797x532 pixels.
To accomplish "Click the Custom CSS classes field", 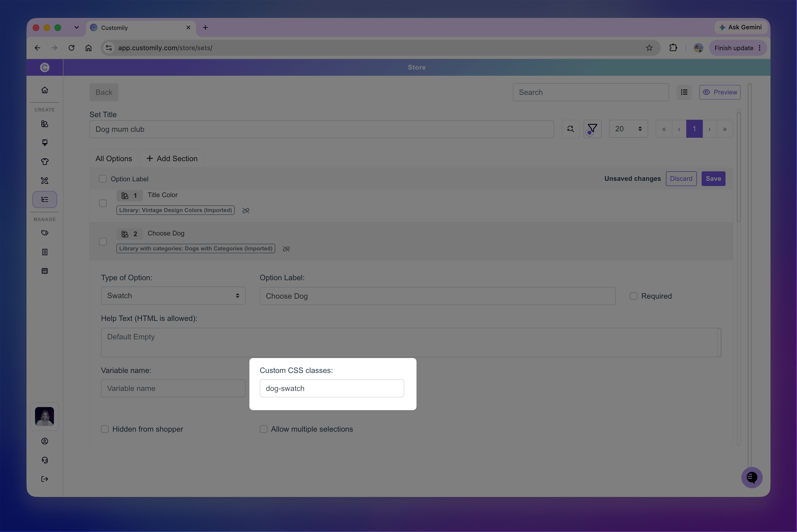I will pyautogui.click(x=332, y=389).
